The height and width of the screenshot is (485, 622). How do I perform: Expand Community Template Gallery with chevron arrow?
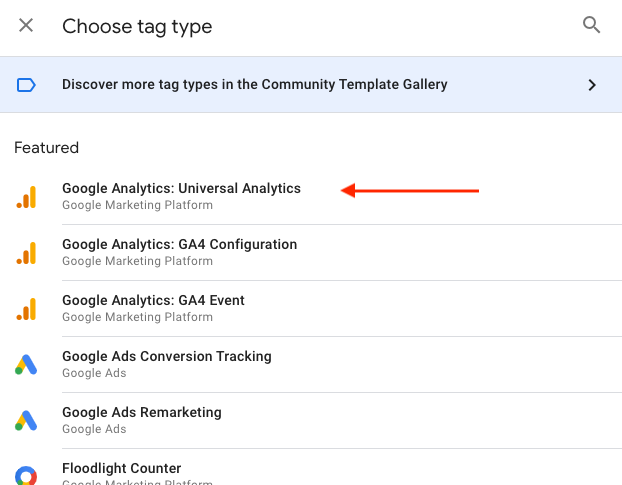click(592, 85)
